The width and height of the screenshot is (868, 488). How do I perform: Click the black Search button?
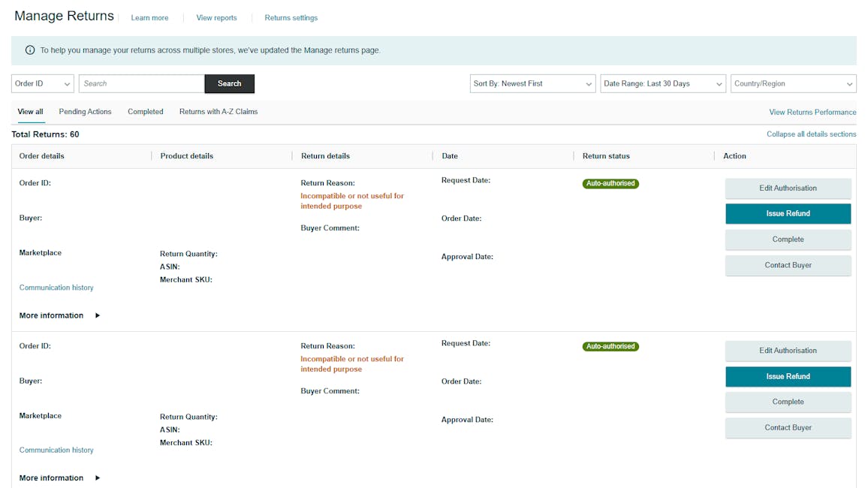click(x=229, y=84)
